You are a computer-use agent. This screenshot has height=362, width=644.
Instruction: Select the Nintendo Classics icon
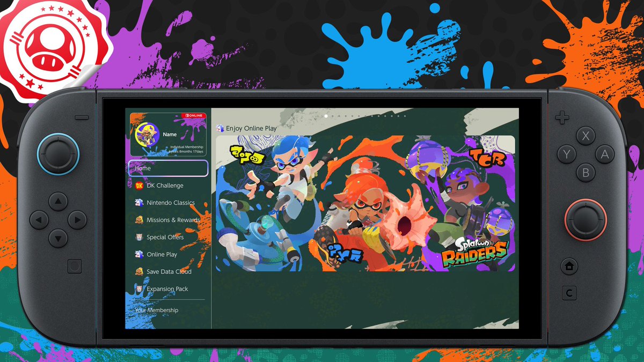click(138, 203)
